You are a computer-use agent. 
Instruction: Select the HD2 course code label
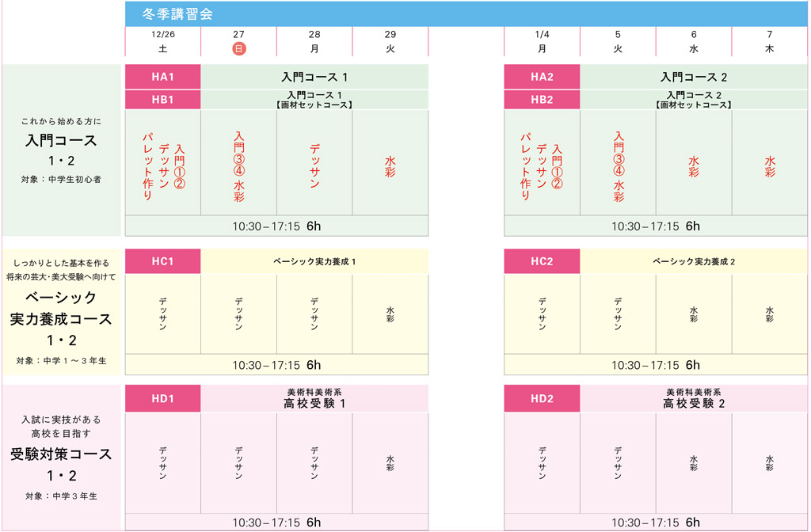pos(542,399)
